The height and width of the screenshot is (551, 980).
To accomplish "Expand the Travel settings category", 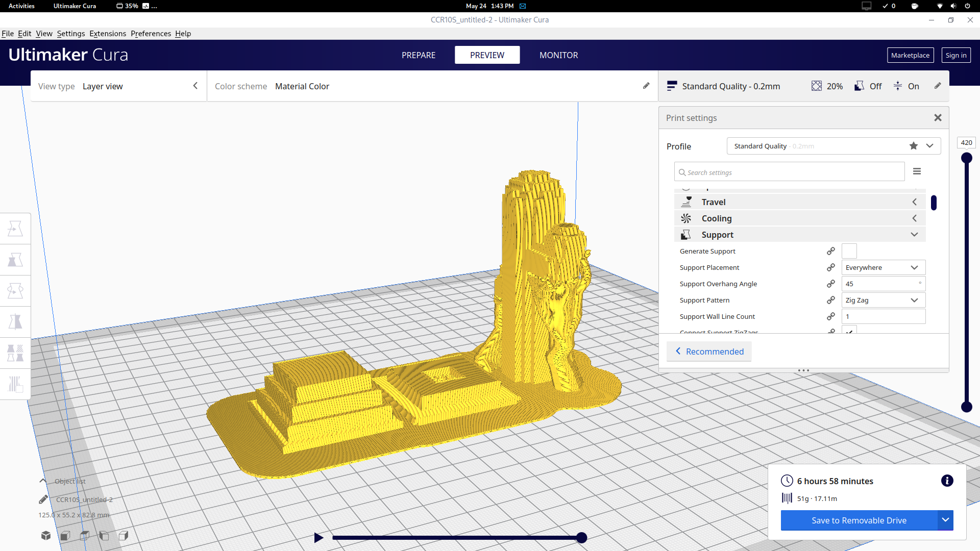I will pyautogui.click(x=800, y=202).
